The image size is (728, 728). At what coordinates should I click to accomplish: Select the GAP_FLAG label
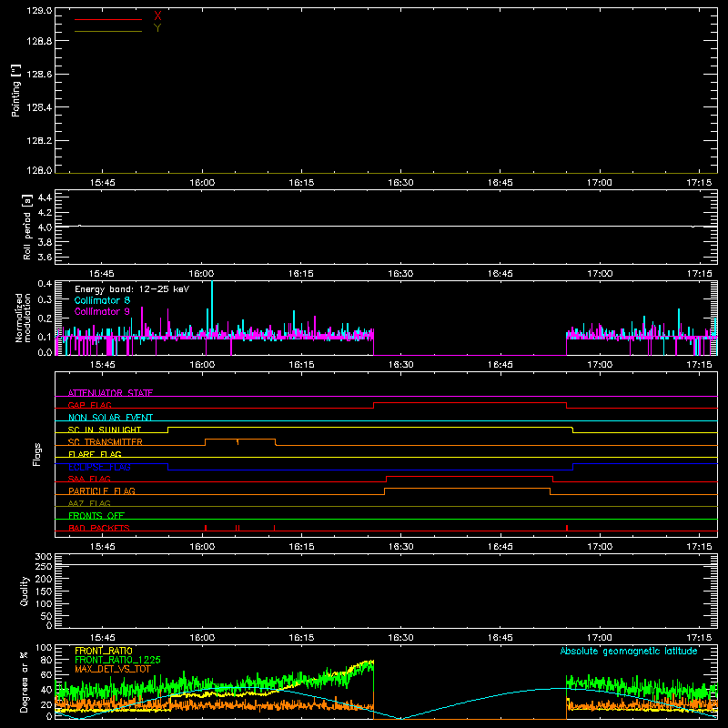(x=89, y=405)
